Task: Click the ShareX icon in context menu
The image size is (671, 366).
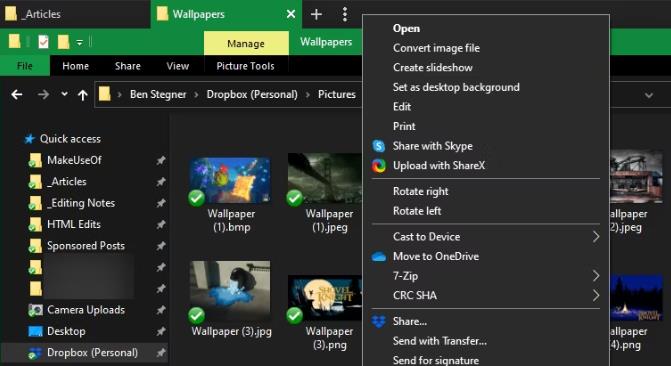Action: click(379, 166)
